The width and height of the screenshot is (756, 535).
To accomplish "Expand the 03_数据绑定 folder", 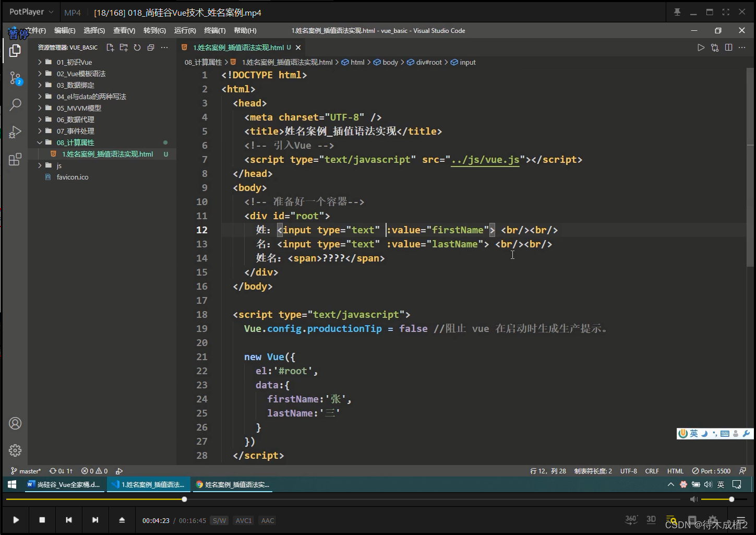I will pyautogui.click(x=75, y=85).
